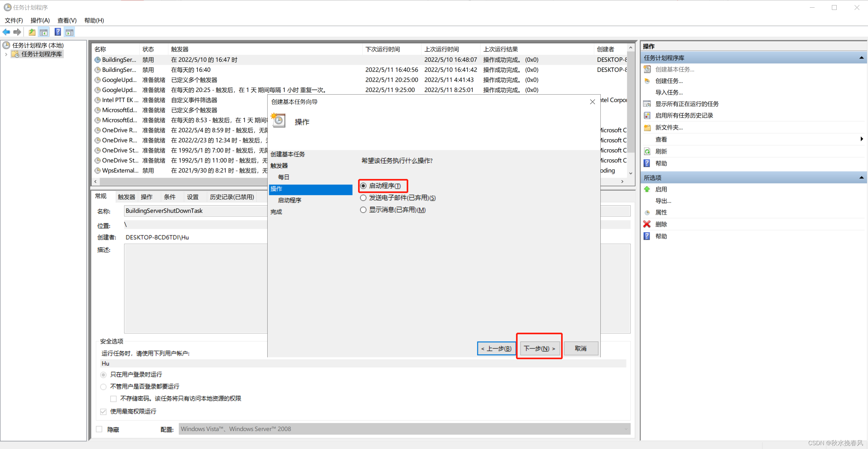Collapse the 所选项 actions section
Screen dimensions: 868x449
[861, 177]
